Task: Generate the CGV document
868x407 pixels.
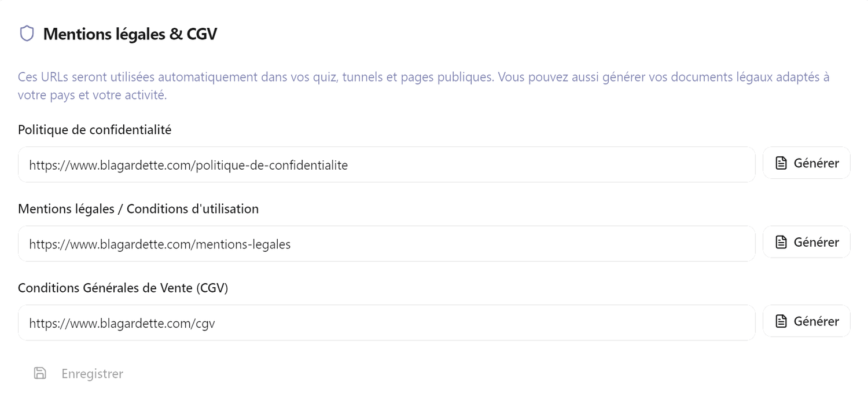Action: (x=806, y=321)
